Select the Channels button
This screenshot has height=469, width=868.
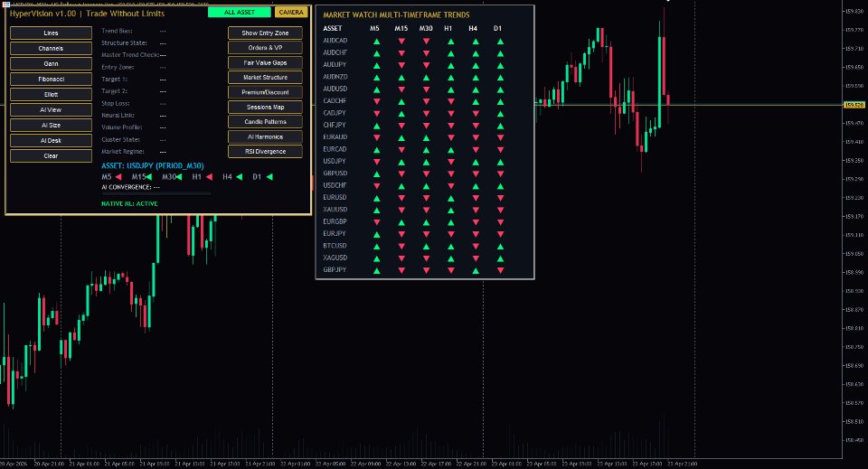51,49
